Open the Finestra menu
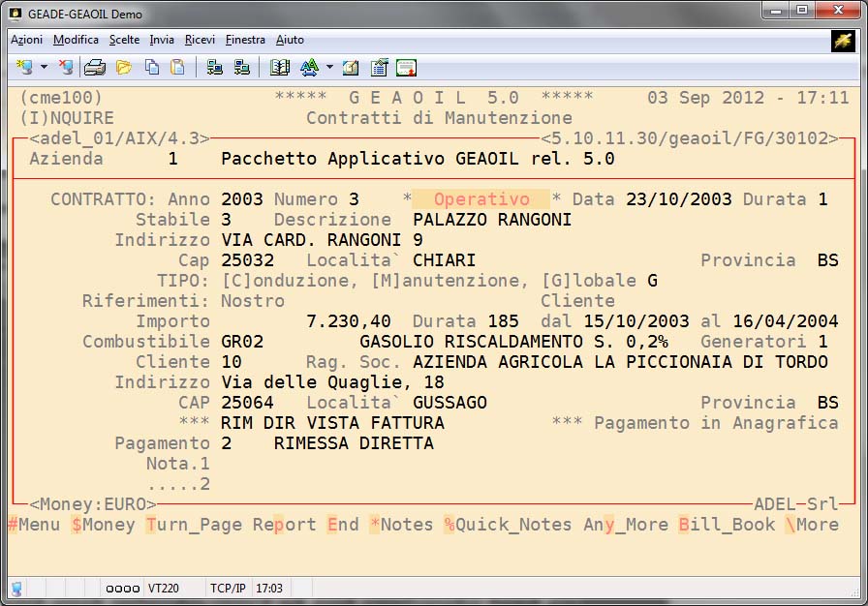 click(245, 40)
